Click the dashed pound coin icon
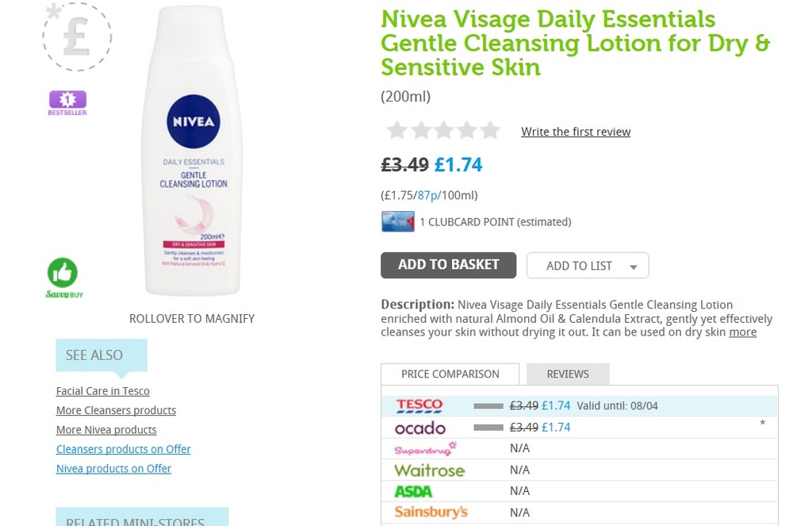This screenshot has width=812, height=526. tap(77, 36)
